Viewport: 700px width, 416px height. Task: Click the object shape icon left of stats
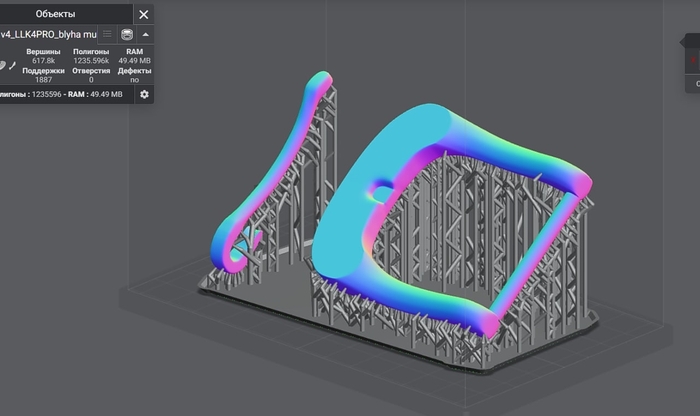click(4, 65)
